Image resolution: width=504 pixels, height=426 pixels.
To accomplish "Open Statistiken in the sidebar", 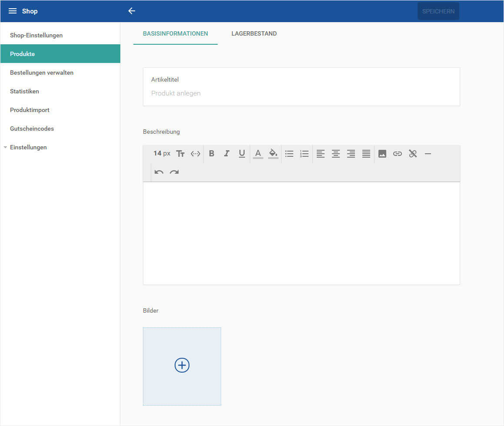I will [x=60, y=91].
